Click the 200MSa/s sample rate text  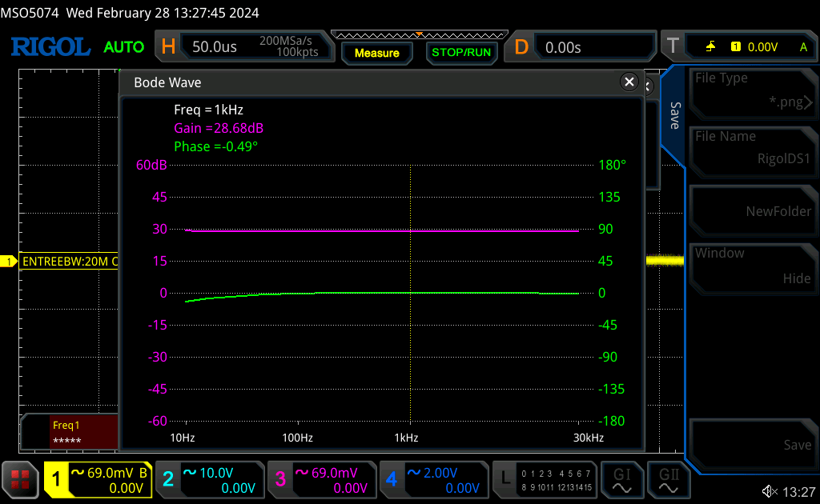click(x=286, y=41)
